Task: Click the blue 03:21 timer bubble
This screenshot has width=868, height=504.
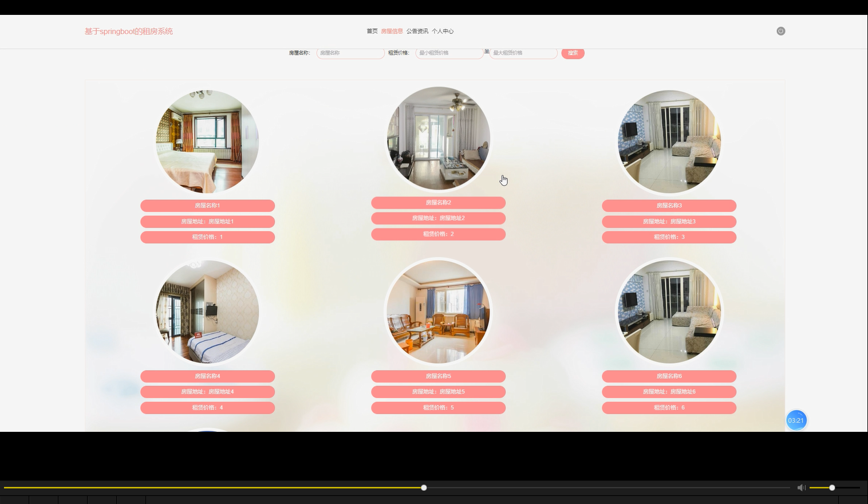Action: click(796, 420)
